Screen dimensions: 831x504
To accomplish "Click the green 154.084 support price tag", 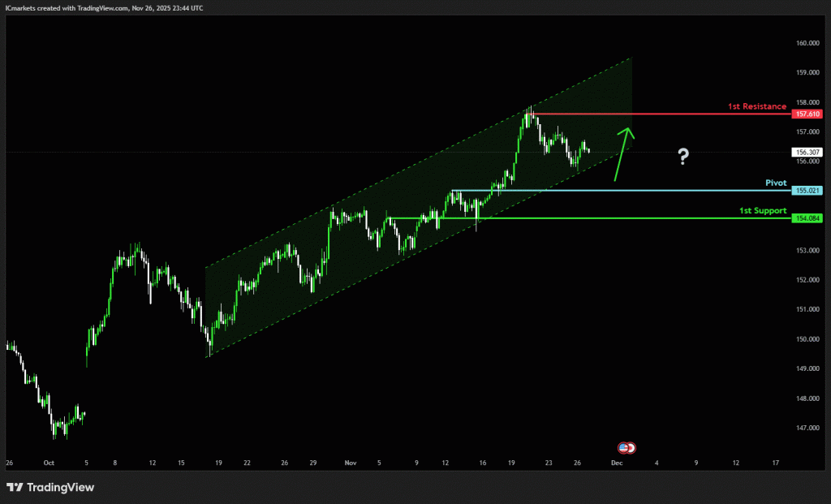I will [807, 218].
